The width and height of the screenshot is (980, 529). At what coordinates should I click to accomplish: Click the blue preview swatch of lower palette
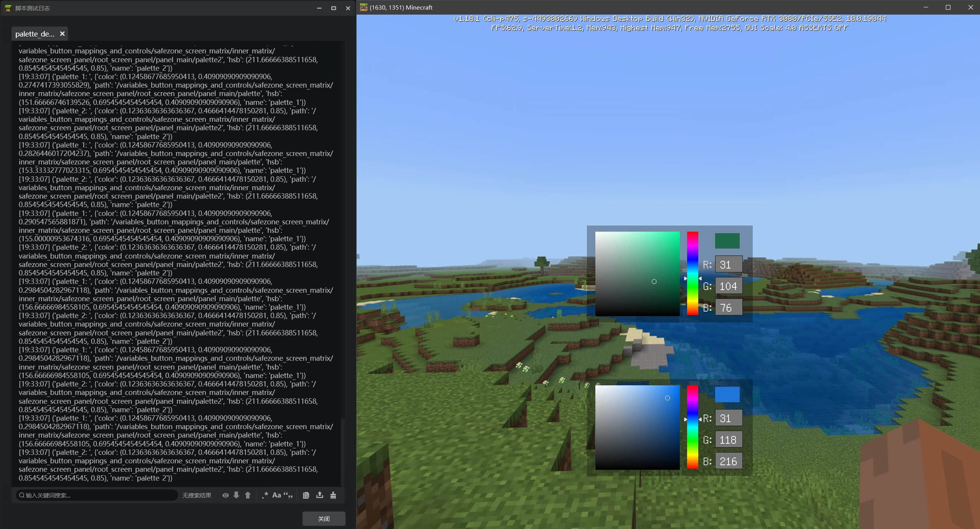(x=727, y=395)
